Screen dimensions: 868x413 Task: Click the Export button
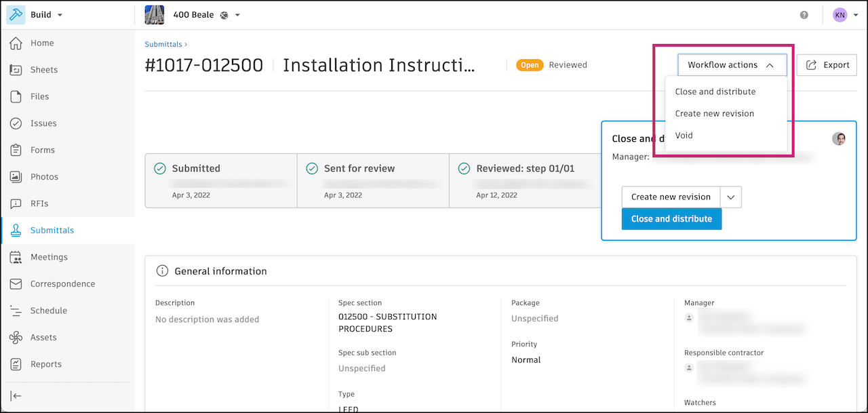point(827,65)
